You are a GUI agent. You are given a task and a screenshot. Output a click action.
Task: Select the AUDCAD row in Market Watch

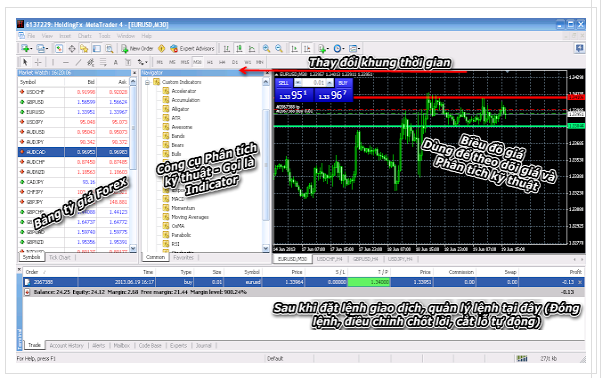click(x=73, y=152)
